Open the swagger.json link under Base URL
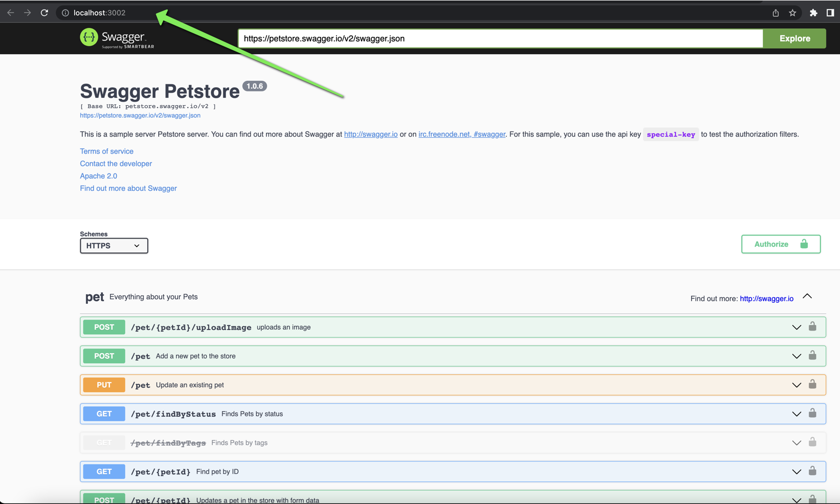Screen dimensions: 840x504 click(x=140, y=116)
